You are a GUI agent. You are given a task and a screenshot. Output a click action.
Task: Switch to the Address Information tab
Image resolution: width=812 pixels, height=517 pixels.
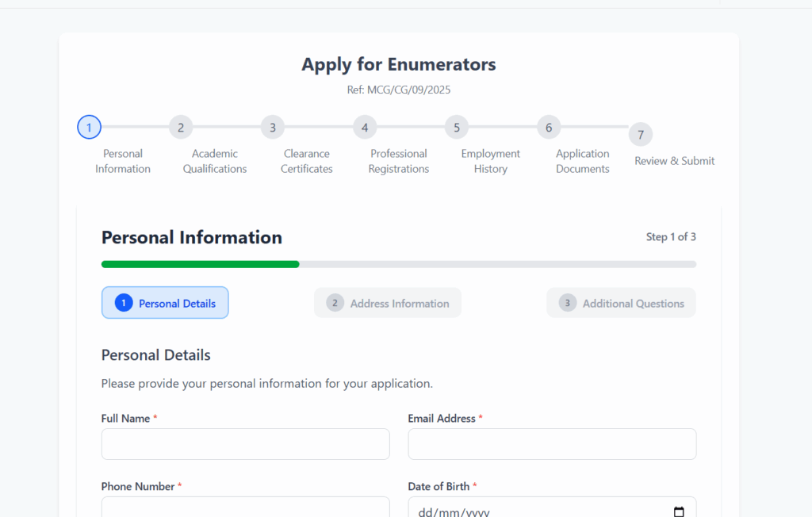click(388, 303)
